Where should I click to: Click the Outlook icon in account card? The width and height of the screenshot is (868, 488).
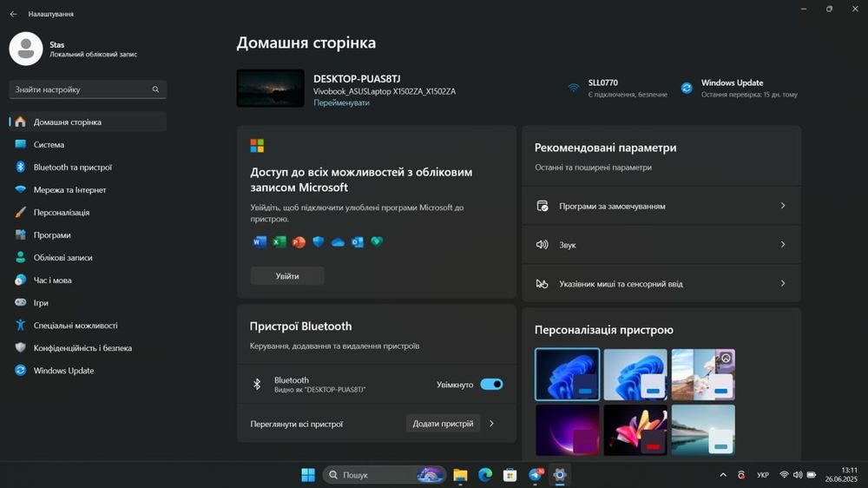357,241
